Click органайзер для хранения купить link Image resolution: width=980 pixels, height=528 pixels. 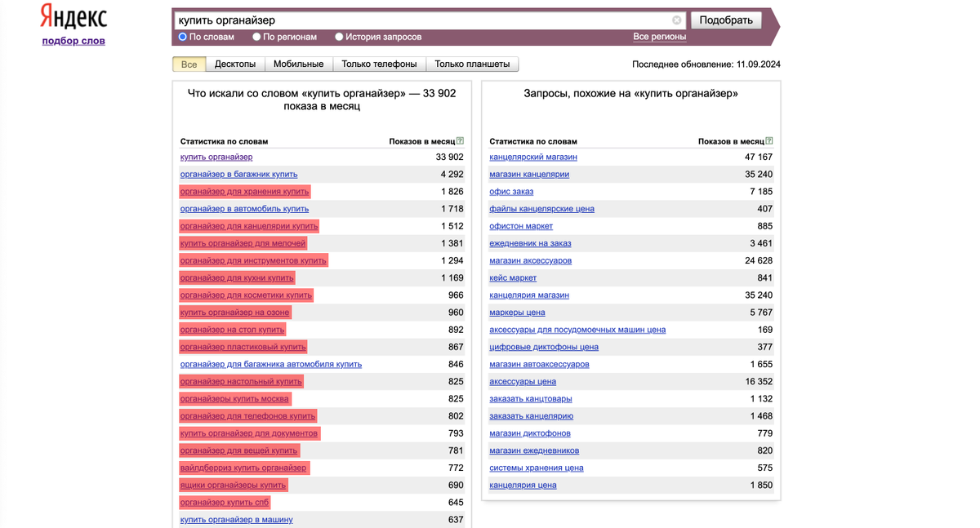tap(245, 192)
